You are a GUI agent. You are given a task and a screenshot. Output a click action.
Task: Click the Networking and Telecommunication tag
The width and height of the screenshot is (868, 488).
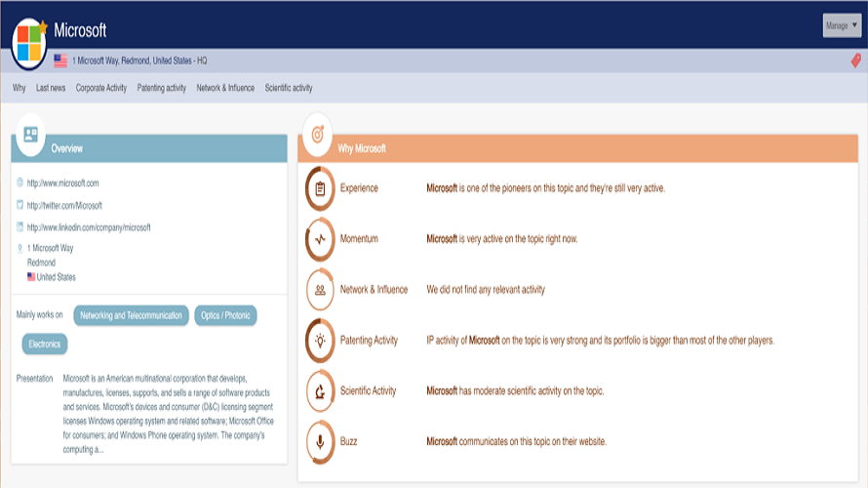pos(132,315)
